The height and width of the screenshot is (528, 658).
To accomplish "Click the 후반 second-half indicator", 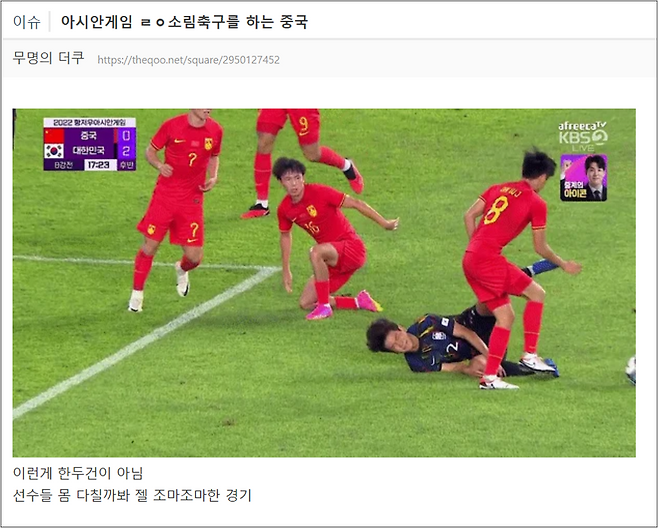I will click(x=126, y=165).
